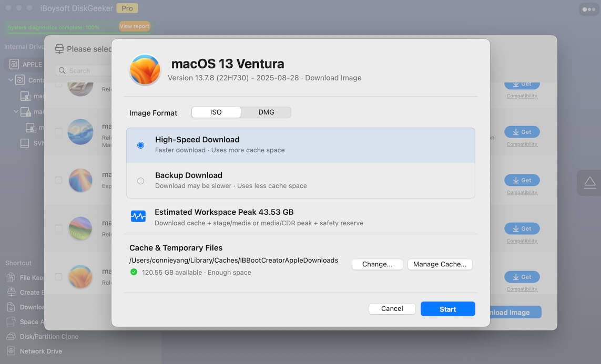
Task: Click the Download Image button behind the dialog
Action: (x=515, y=312)
